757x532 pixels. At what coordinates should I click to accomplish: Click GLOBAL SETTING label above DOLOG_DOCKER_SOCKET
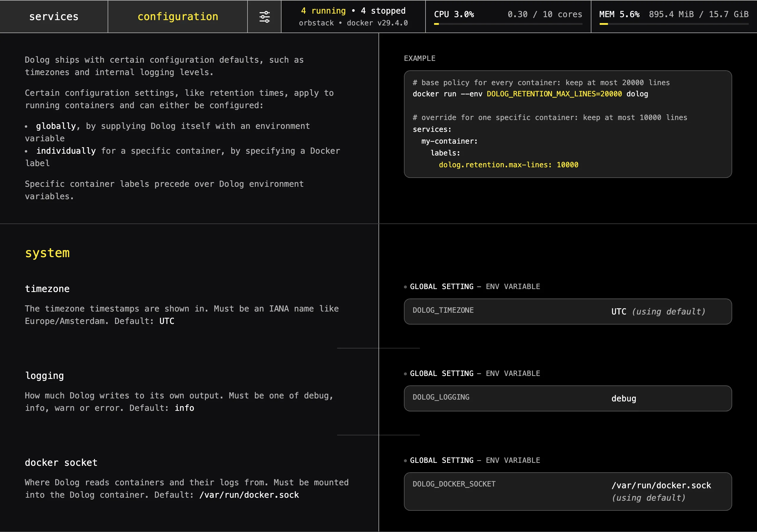441,460
